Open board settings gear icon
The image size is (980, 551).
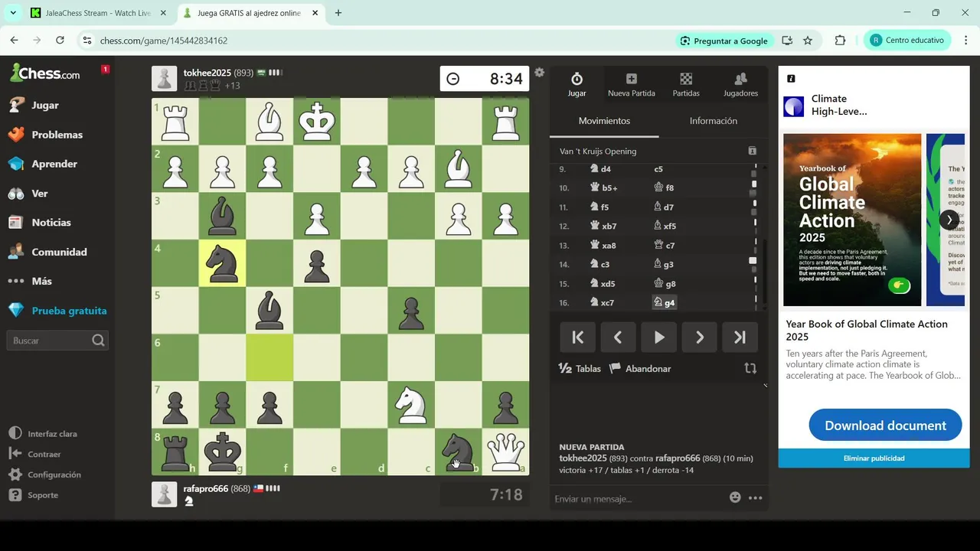(x=539, y=73)
